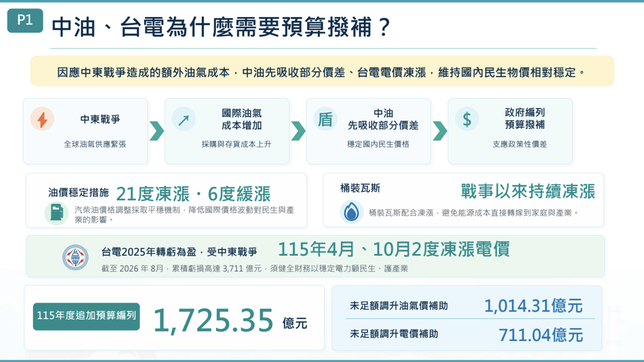The height and width of the screenshot is (362, 644).
Task: Click the 億元 unit after 1,725.35
Action: point(295,323)
